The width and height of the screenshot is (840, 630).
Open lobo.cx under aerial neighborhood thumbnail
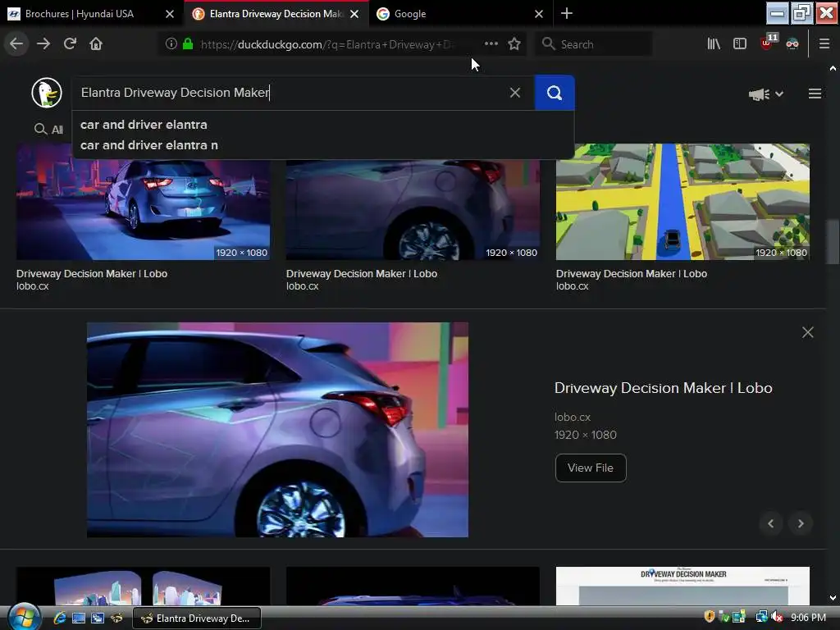click(572, 286)
